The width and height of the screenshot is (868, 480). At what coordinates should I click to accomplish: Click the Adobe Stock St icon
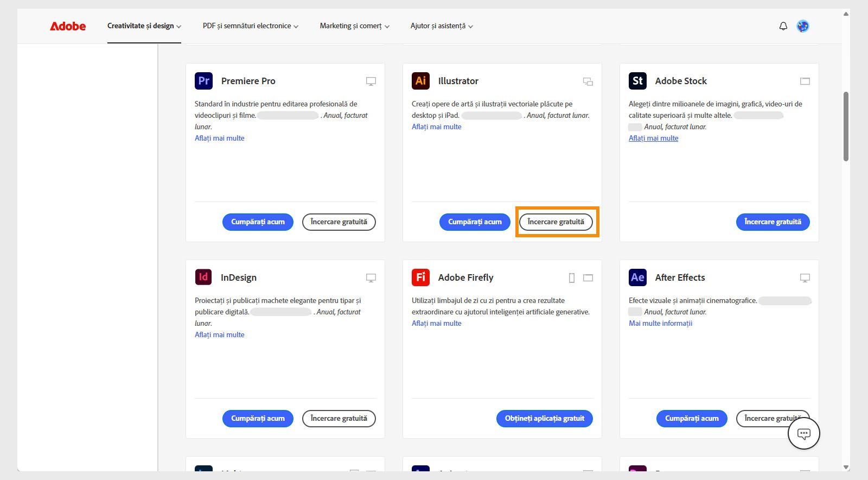(637, 81)
